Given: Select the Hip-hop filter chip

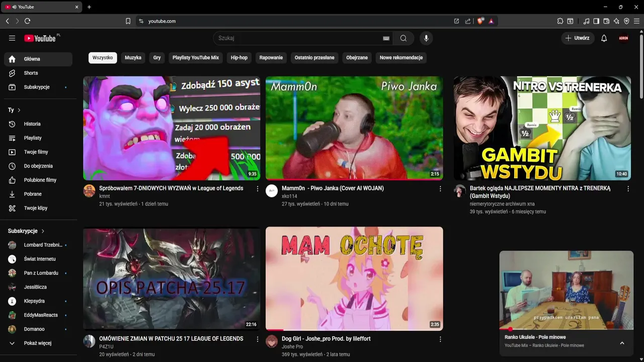Looking at the screenshot, I should (x=239, y=58).
